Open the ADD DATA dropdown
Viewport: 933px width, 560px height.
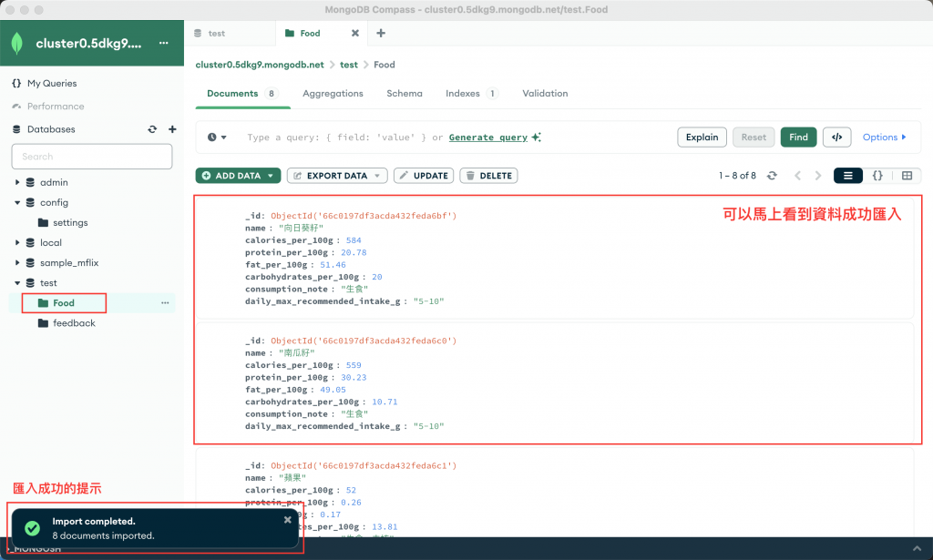(238, 176)
